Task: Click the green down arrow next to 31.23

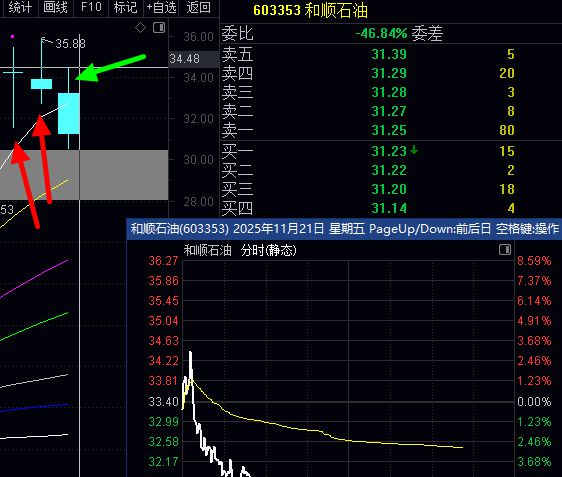Action: (414, 150)
